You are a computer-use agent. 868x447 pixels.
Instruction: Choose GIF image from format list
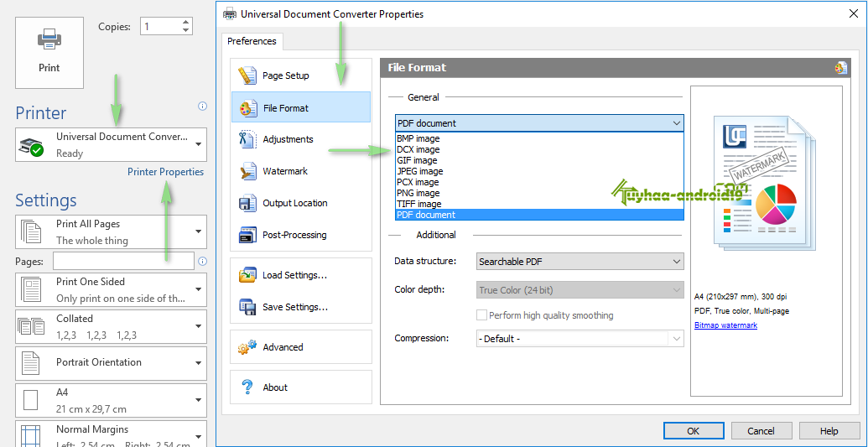(540, 161)
